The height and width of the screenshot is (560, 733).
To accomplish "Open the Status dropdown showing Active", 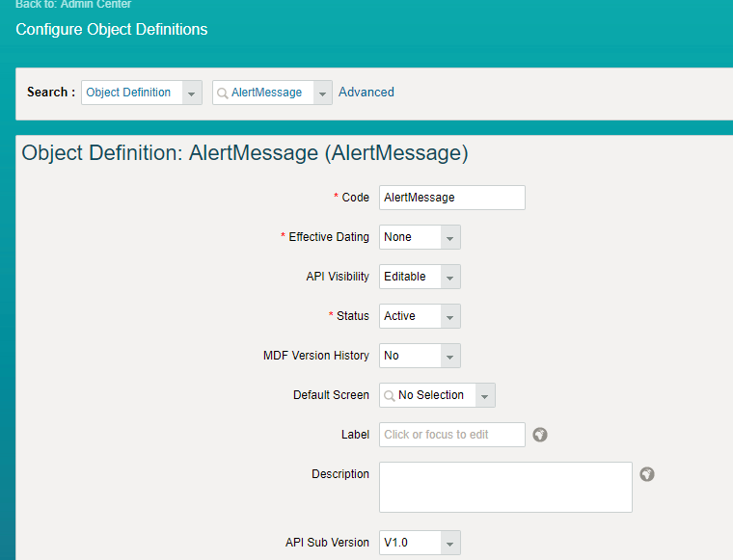I will [450, 316].
